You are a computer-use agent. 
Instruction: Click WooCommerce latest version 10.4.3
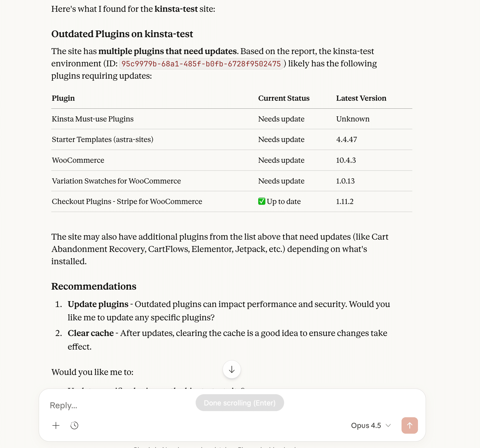tap(346, 160)
